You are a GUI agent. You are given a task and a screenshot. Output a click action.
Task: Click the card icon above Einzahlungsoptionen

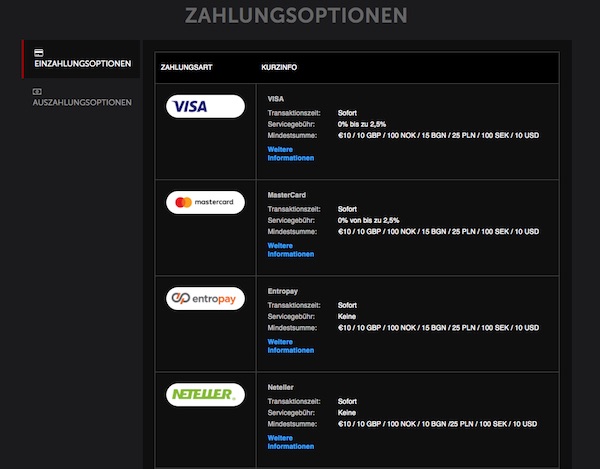[x=39, y=52]
